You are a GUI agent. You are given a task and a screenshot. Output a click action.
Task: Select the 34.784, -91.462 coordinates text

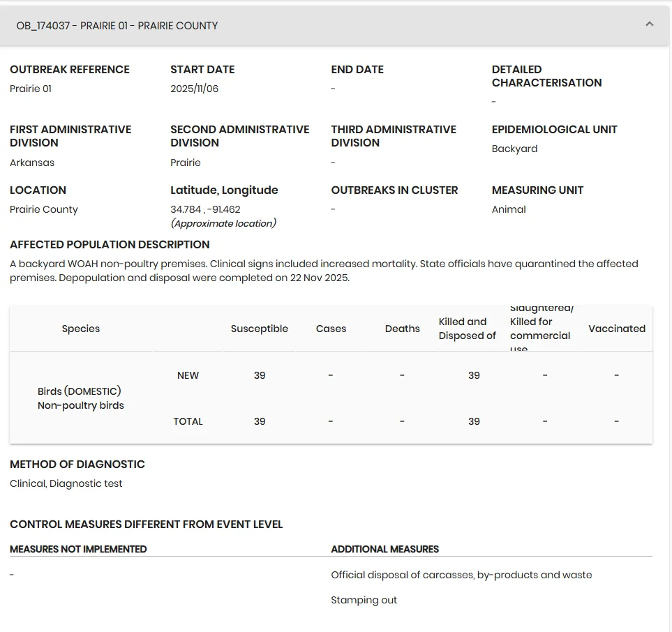tap(205, 209)
